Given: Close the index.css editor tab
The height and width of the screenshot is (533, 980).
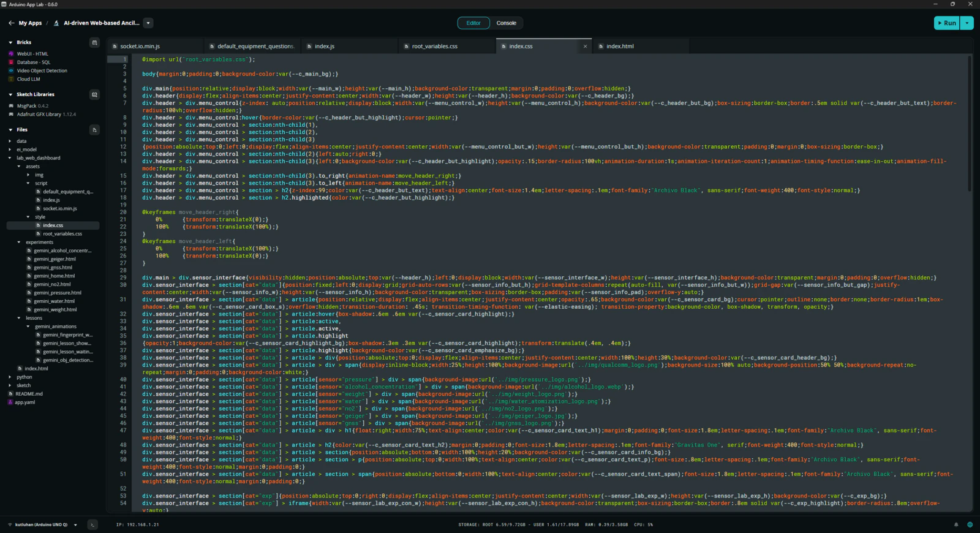Looking at the screenshot, I should [585, 47].
